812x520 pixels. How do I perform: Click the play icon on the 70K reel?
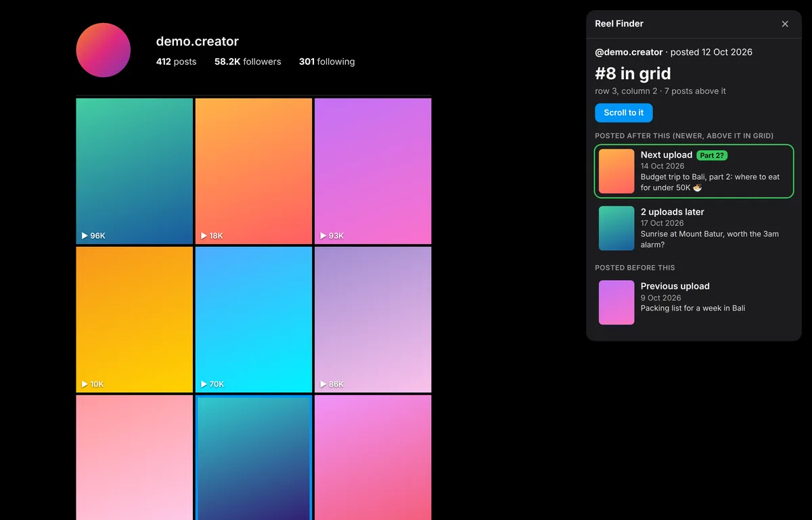pos(204,384)
